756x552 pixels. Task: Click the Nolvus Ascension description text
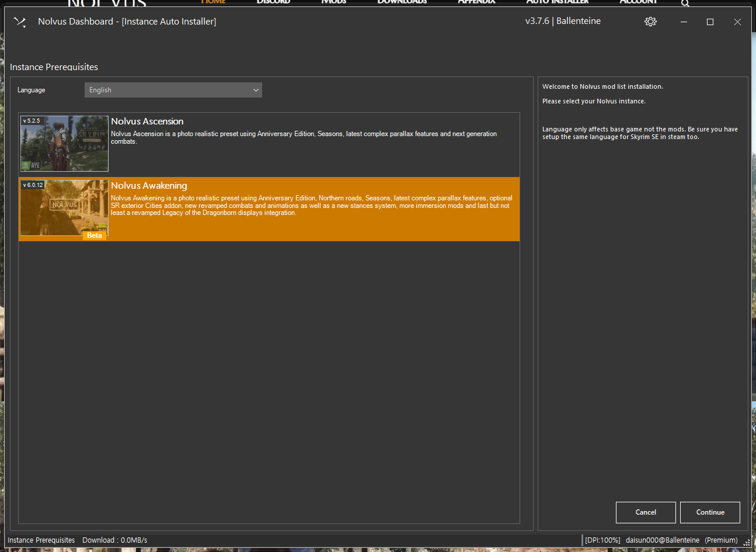(304, 138)
